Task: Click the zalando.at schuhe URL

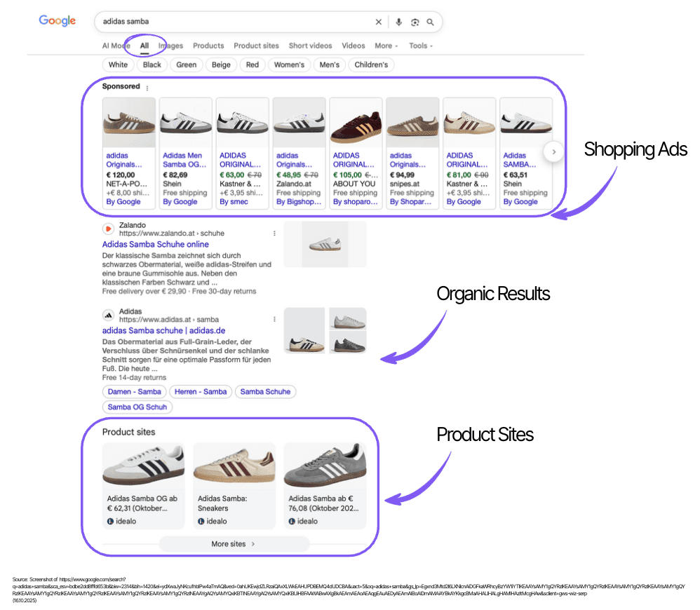Action: [x=171, y=233]
